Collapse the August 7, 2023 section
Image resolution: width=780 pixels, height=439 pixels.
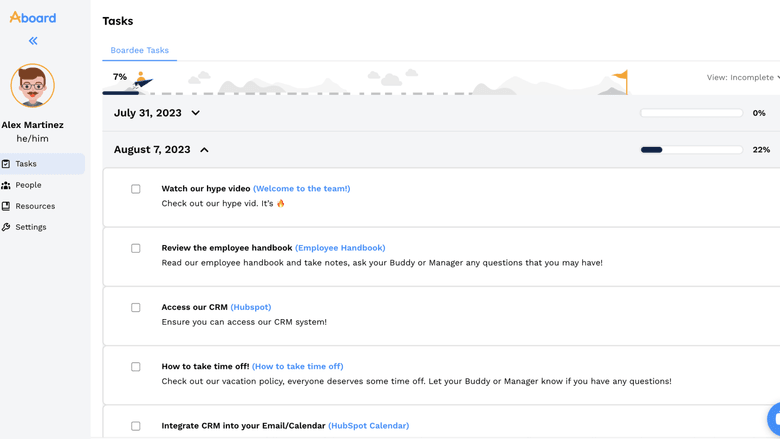[x=204, y=150]
